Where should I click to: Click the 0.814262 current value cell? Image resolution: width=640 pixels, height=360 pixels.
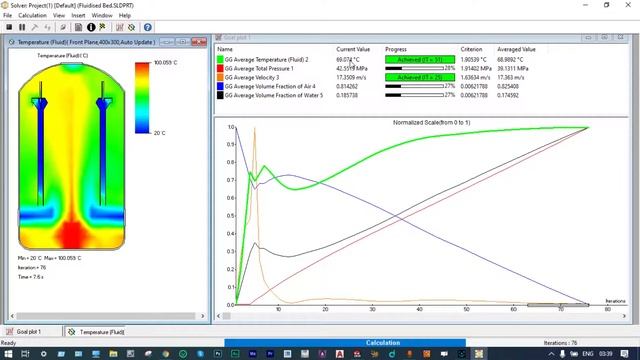[347, 87]
